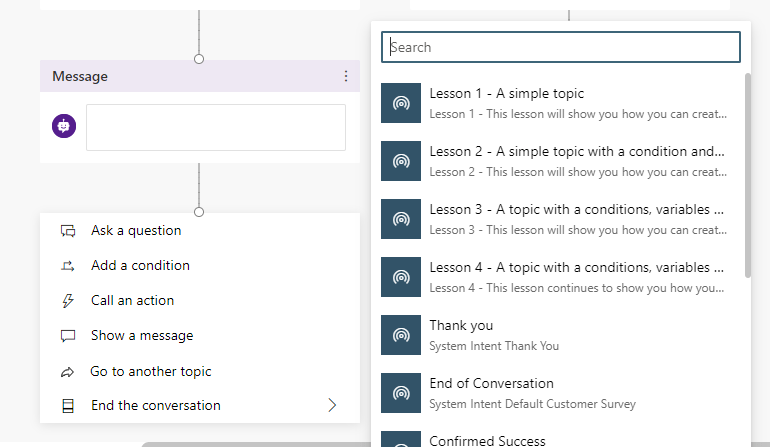Click the topic icon beside End of Conversation
This screenshot has width=770, height=447.
tap(401, 392)
